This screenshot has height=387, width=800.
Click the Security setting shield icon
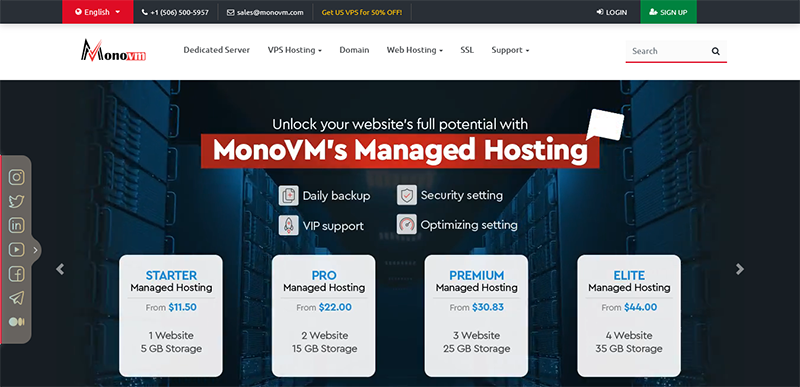(407, 195)
